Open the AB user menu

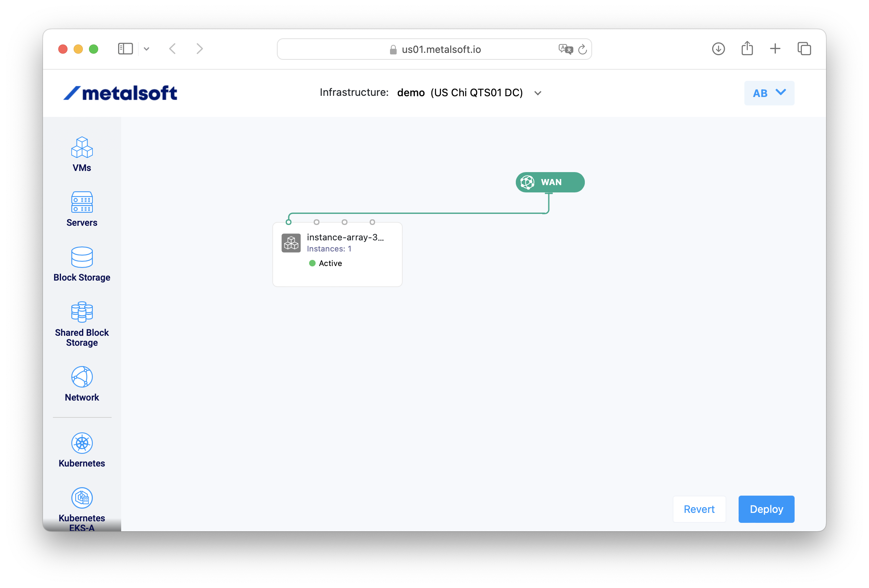click(x=769, y=93)
